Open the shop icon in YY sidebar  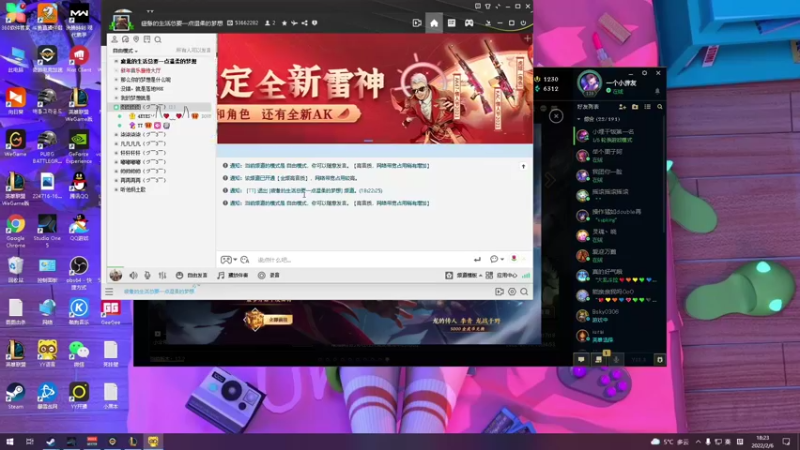point(147,39)
